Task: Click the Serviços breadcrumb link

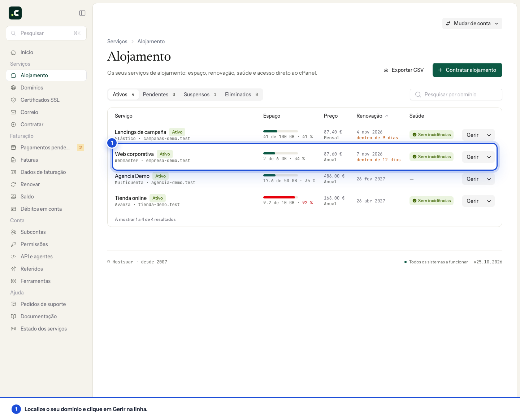Action: (x=117, y=41)
